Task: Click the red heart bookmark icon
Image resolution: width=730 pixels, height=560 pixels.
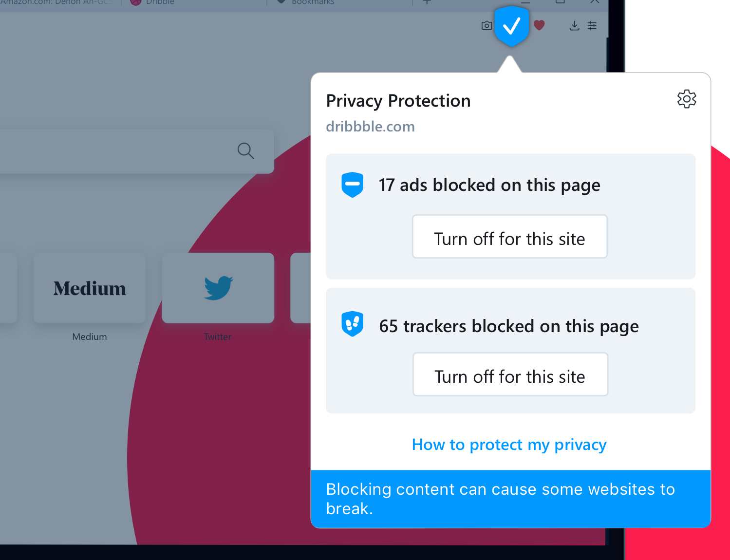Action: 539,25
